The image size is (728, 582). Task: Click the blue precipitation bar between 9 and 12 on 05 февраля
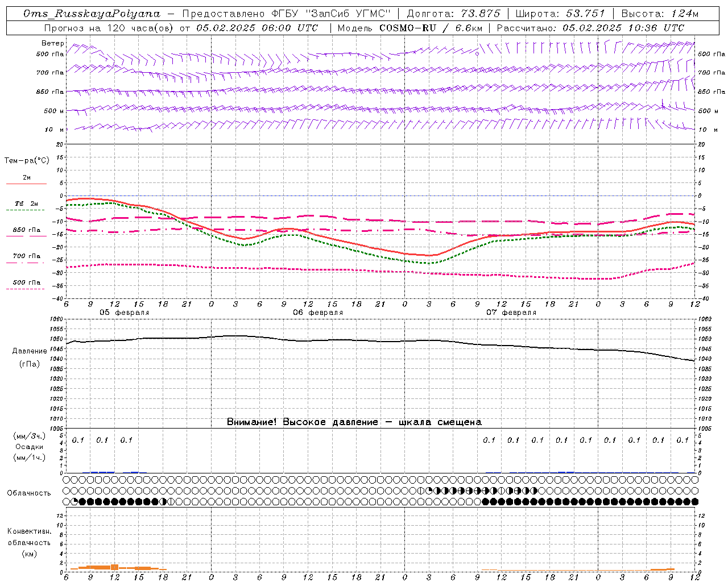point(102,472)
